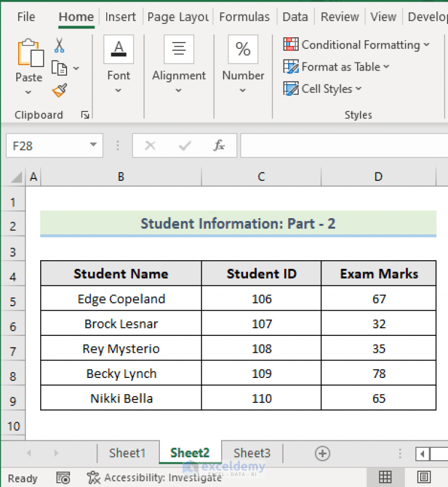Open the Paste dropdown arrow
Screen dimensions: 448x487
coord(28,92)
